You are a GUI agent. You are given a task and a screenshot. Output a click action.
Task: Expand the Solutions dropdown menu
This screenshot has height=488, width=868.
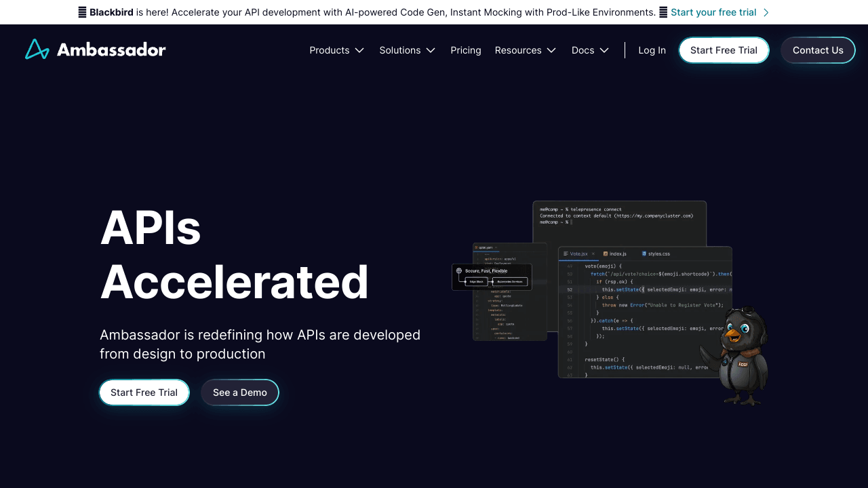point(407,50)
